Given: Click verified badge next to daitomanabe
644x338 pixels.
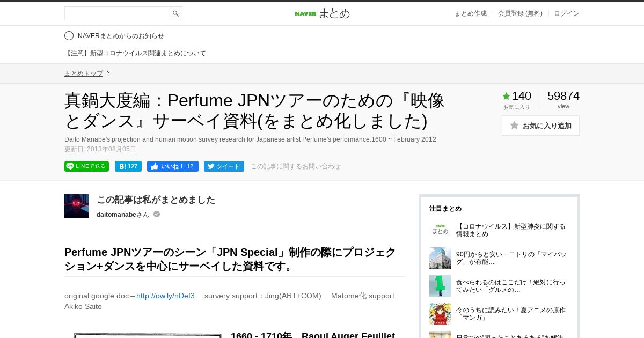Looking at the screenshot, I should click(157, 214).
